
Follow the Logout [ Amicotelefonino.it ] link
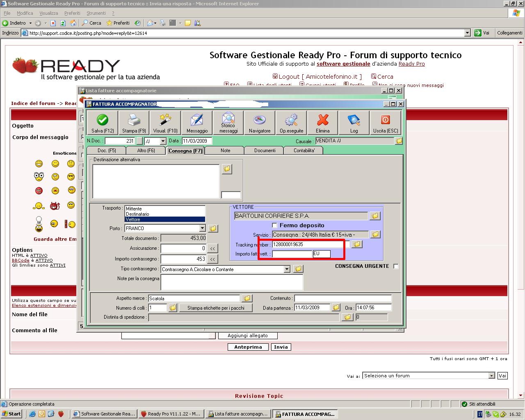pyautogui.click(x=317, y=77)
